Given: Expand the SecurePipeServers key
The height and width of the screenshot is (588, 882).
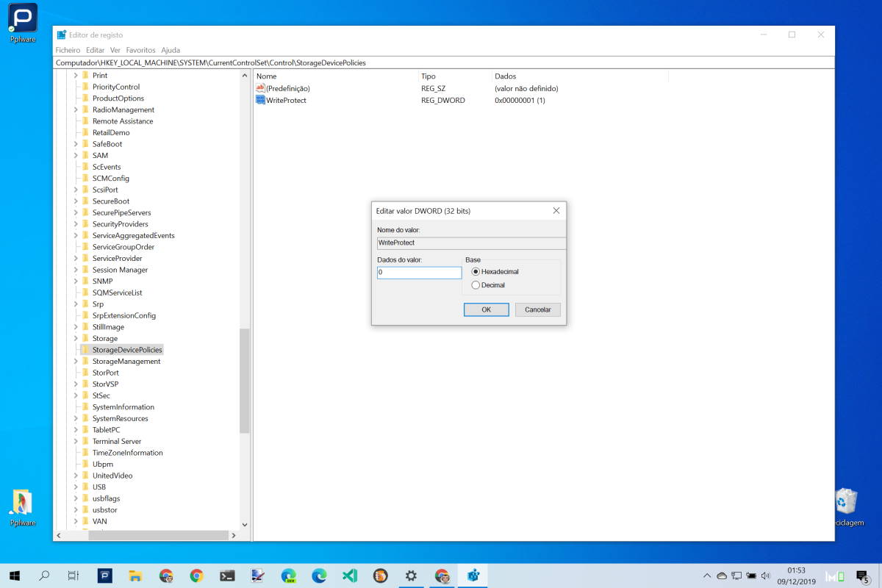Looking at the screenshot, I should [x=76, y=212].
